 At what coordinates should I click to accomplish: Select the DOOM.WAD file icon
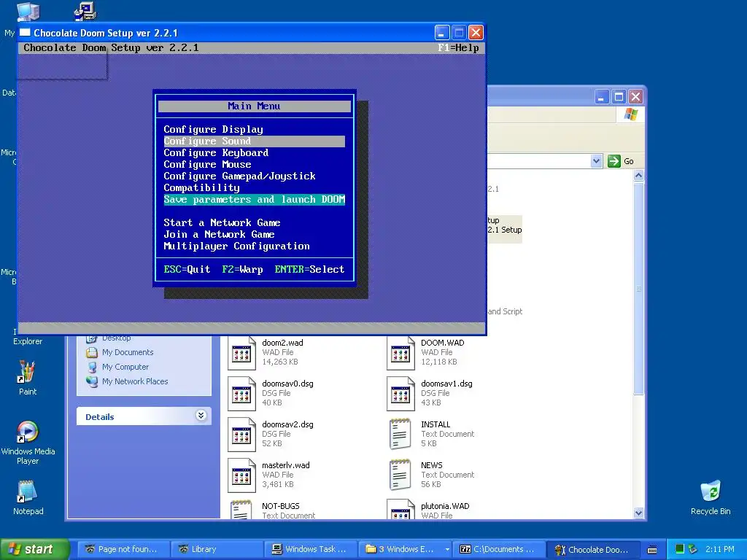pos(400,352)
